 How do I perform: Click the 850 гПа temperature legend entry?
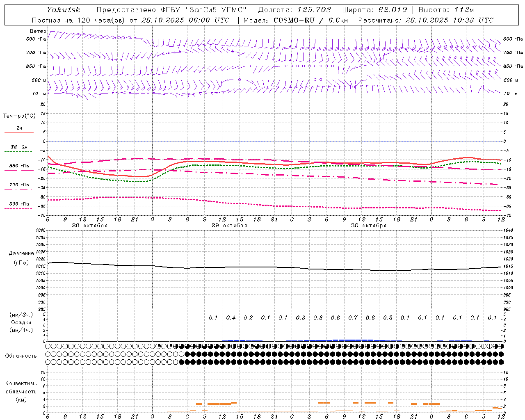point(19,166)
